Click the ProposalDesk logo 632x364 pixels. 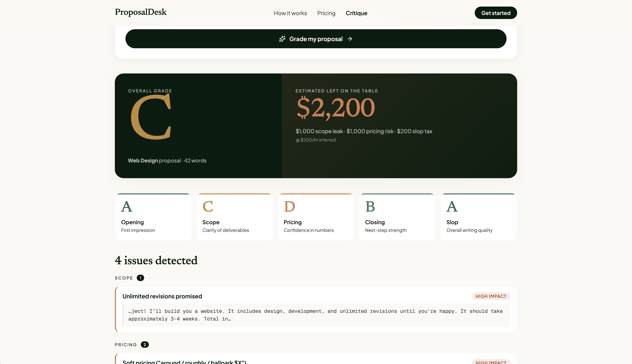[x=141, y=12]
